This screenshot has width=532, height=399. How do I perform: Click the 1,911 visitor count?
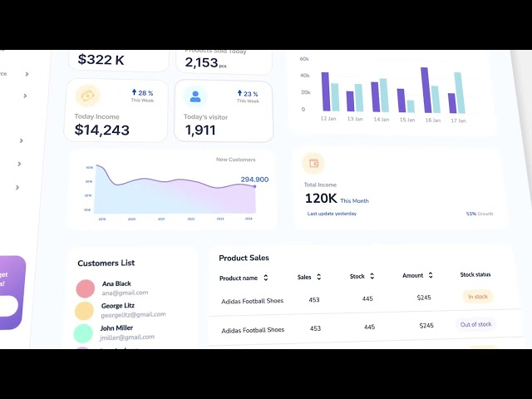200,131
